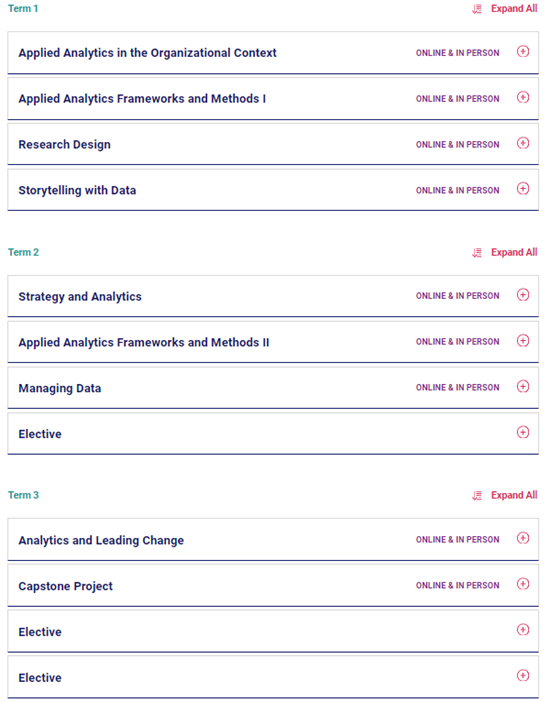Click the Term 3 section heading
This screenshot has height=702, width=550.
pyautogui.click(x=23, y=495)
